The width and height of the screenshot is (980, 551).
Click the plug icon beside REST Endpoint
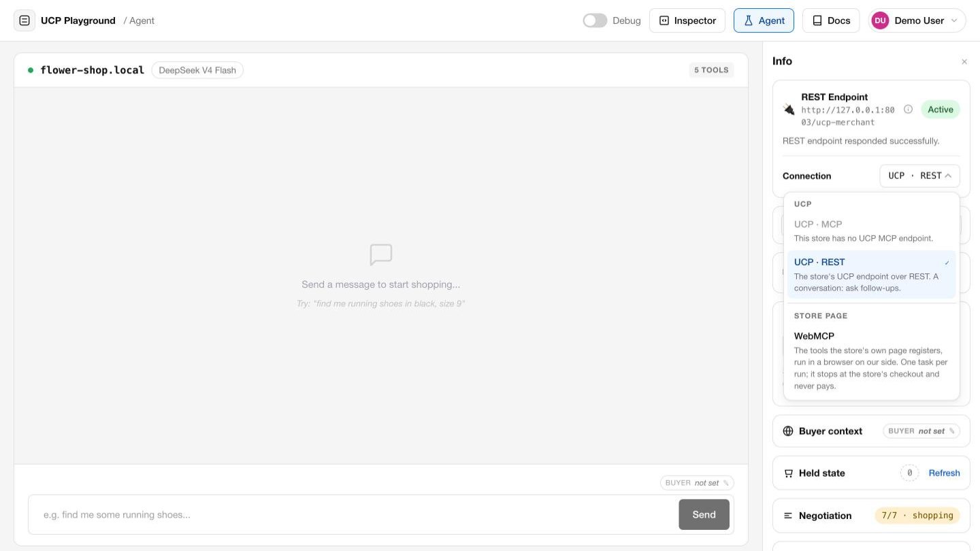point(789,109)
